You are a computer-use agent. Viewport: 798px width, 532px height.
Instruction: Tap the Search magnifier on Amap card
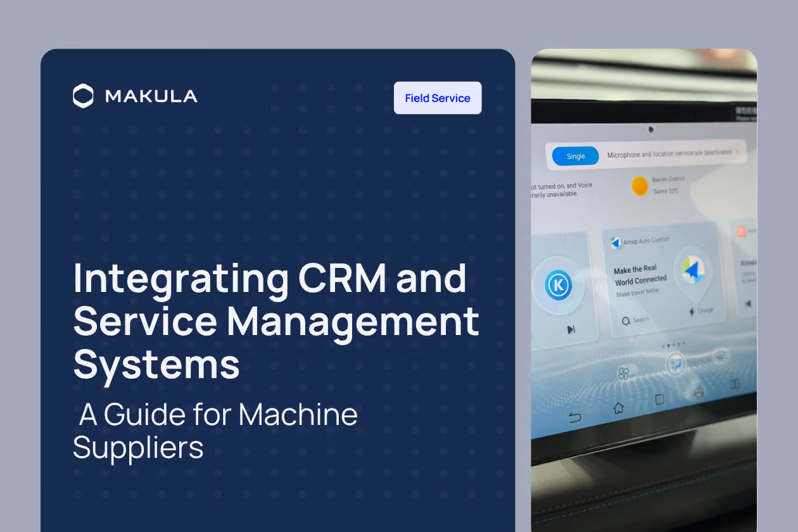(626, 321)
